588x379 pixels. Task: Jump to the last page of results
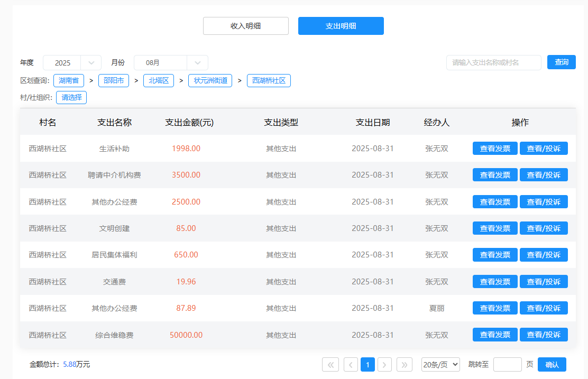404,364
